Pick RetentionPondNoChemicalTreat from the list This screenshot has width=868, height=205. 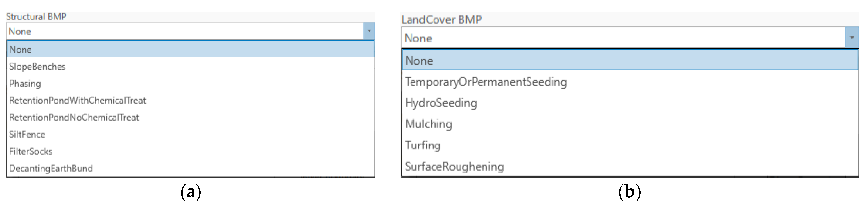[x=74, y=118]
